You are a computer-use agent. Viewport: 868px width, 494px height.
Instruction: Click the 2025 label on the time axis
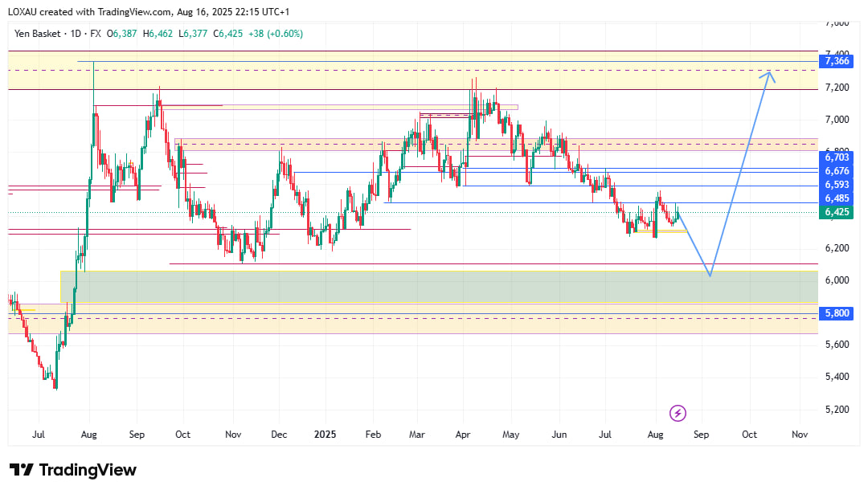[325, 435]
